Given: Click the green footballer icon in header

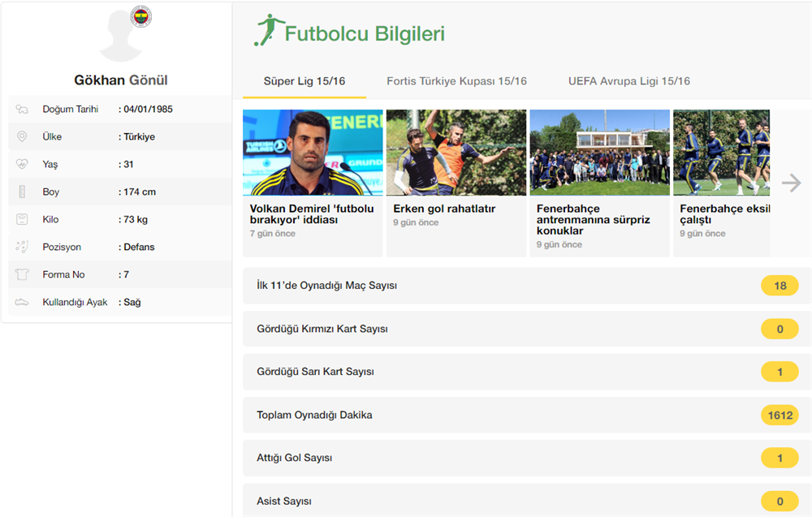Looking at the screenshot, I should pyautogui.click(x=266, y=31).
